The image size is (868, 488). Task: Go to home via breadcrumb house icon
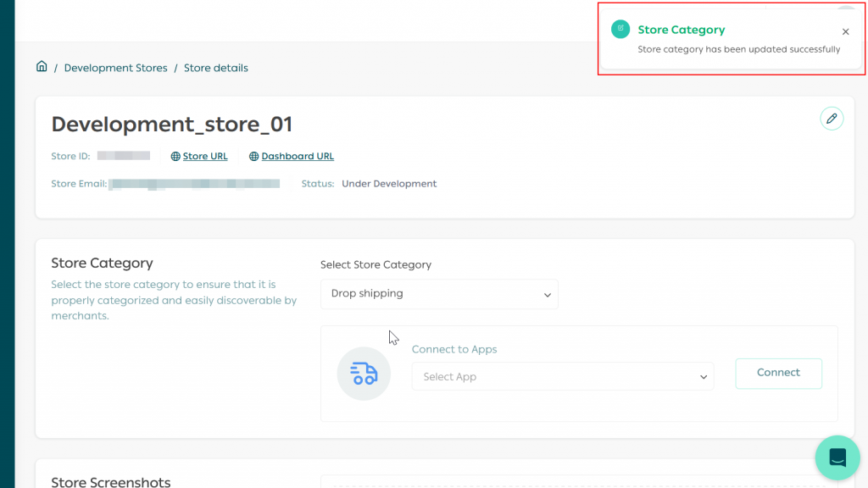tap(42, 67)
